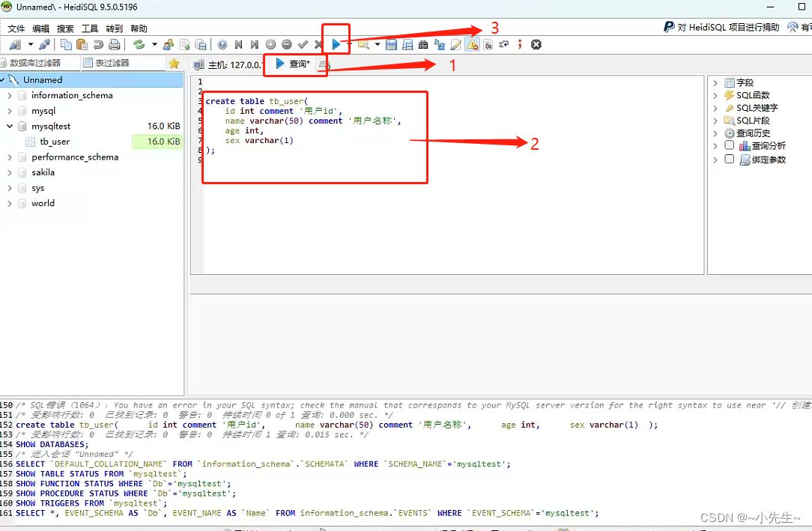Click the Paste clipboard icon
Image resolution: width=812 pixels, height=531 pixels.
82,45
